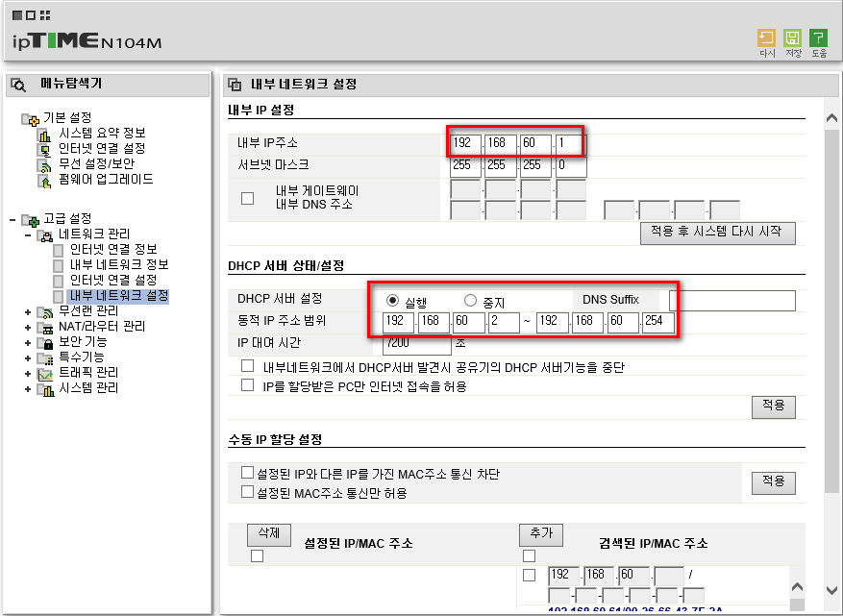Click the 시스템 요약 정보 icon
The image size is (843, 616).
(x=44, y=135)
